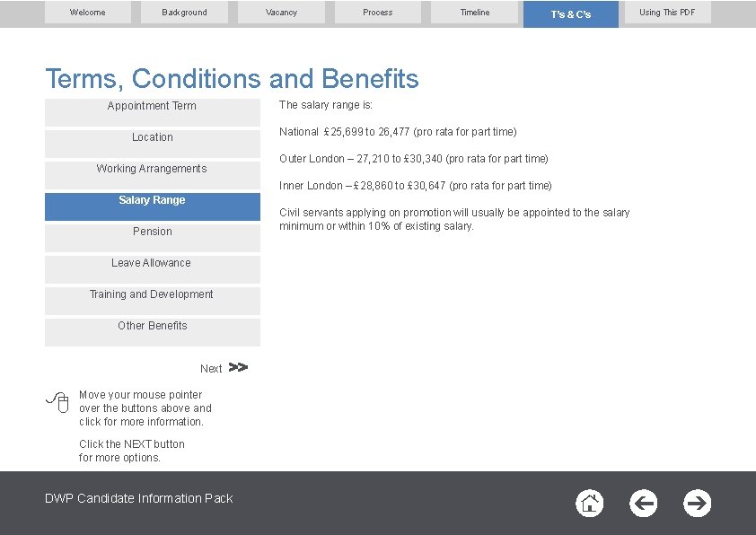Show Pension information
Screen dimensions: 756x535
153,238
